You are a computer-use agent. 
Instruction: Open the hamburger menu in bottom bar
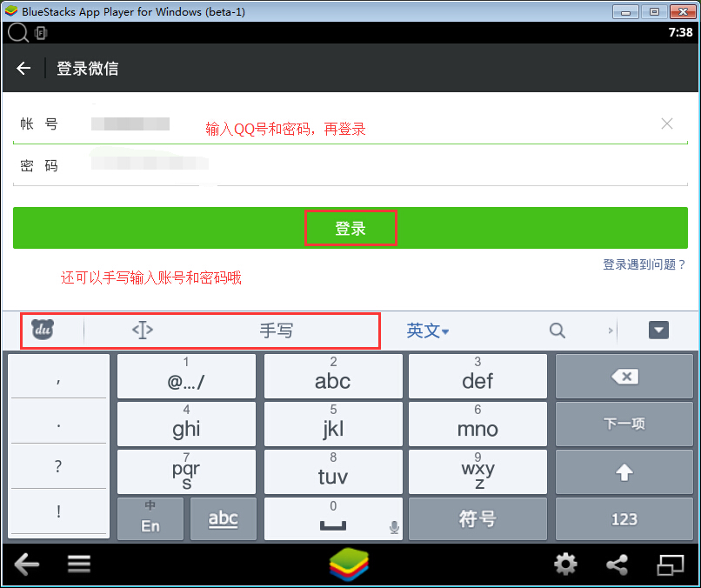79,565
